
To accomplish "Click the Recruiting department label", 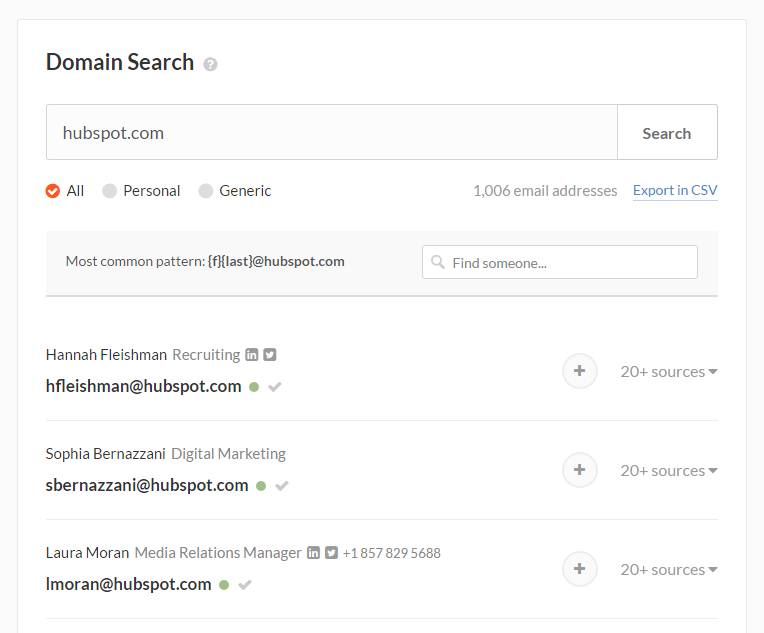I will coord(206,355).
